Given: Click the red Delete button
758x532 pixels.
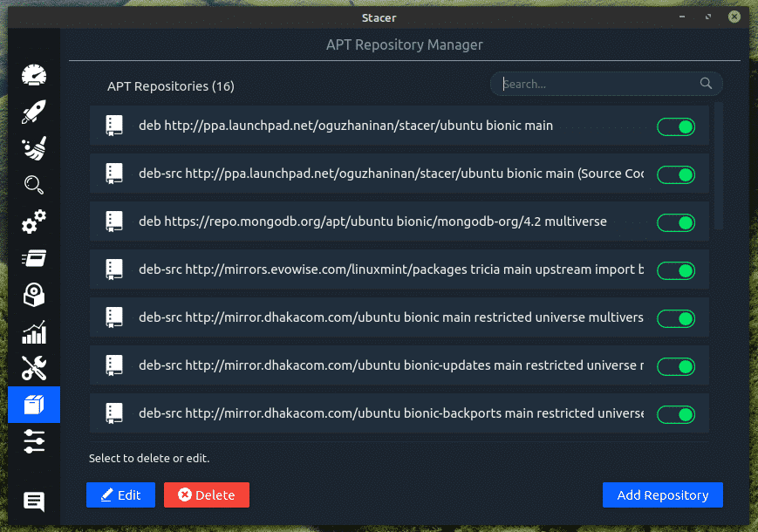Looking at the screenshot, I should [207, 494].
